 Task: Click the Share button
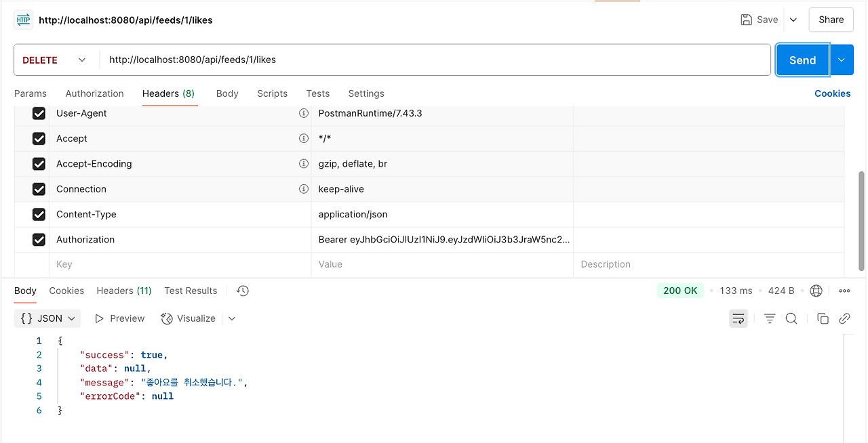pyautogui.click(x=831, y=20)
